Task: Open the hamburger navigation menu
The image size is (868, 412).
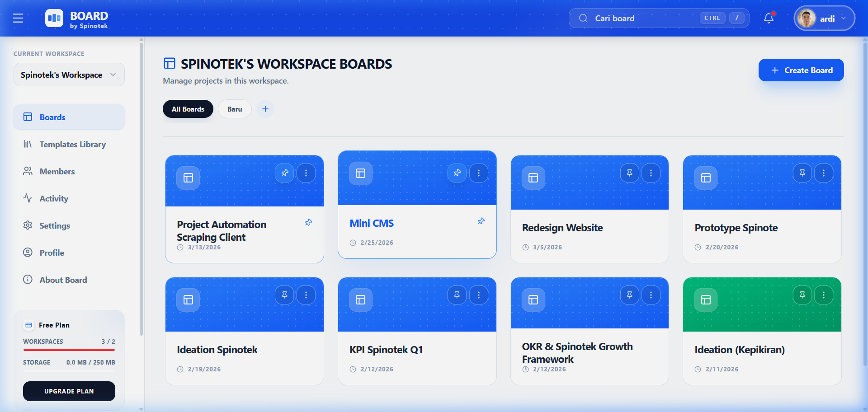Action: pyautogui.click(x=18, y=18)
